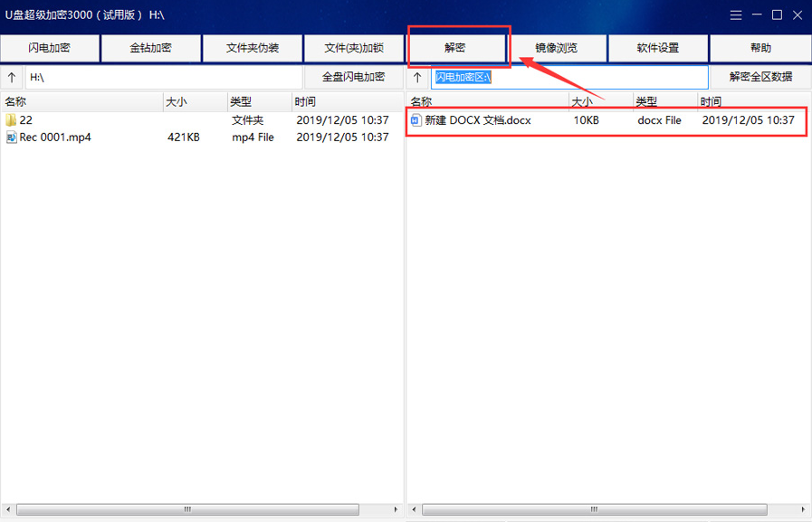Select the folder icon named 22
The width and height of the screenshot is (812, 522).
point(11,120)
